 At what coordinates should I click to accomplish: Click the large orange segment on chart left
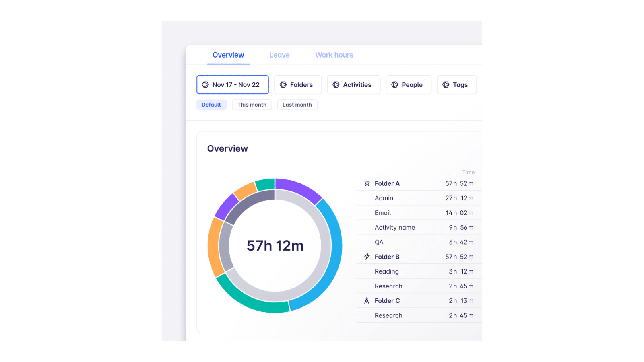tap(213, 247)
